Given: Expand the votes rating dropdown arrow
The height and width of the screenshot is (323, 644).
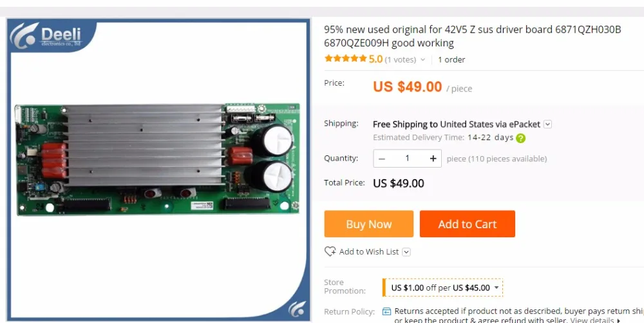Looking at the screenshot, I should pyautogui.click(x=422, y=59).
